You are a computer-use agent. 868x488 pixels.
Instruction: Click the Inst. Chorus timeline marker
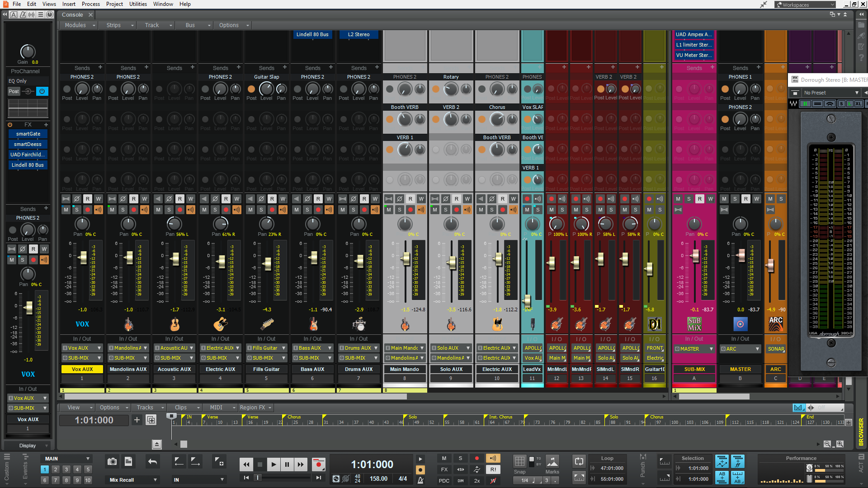tap(500, 417)
